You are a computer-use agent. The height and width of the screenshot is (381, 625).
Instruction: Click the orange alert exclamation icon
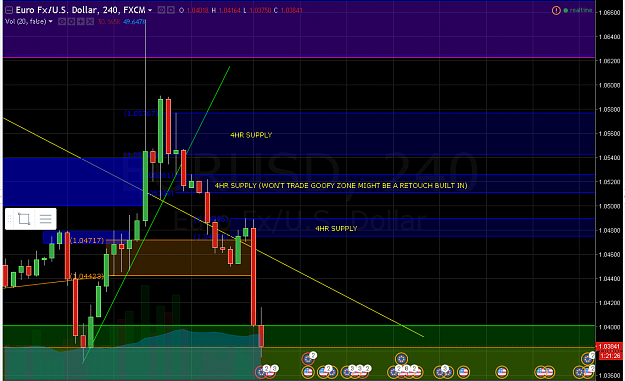556,10
